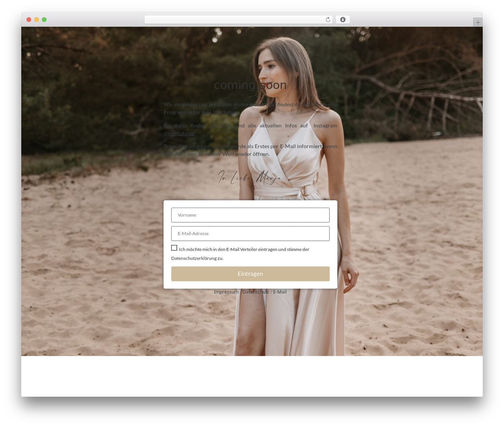Open a new tab with the plus button

[x=478, y=22]
